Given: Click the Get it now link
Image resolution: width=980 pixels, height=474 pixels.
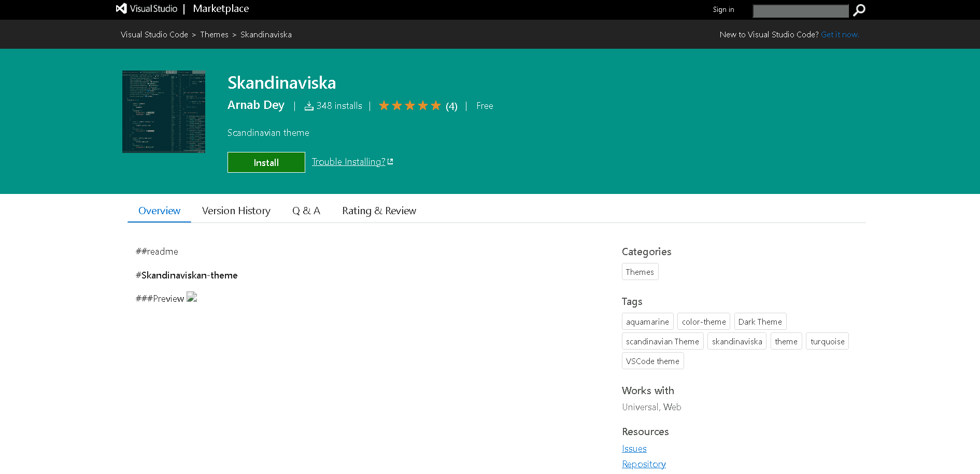Looking at the screenshot, I should [x=840, y=35].
